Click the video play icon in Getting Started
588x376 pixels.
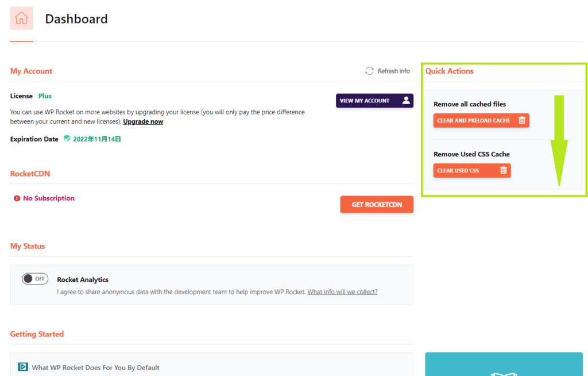pyautogui.click(x=23, y=367)
